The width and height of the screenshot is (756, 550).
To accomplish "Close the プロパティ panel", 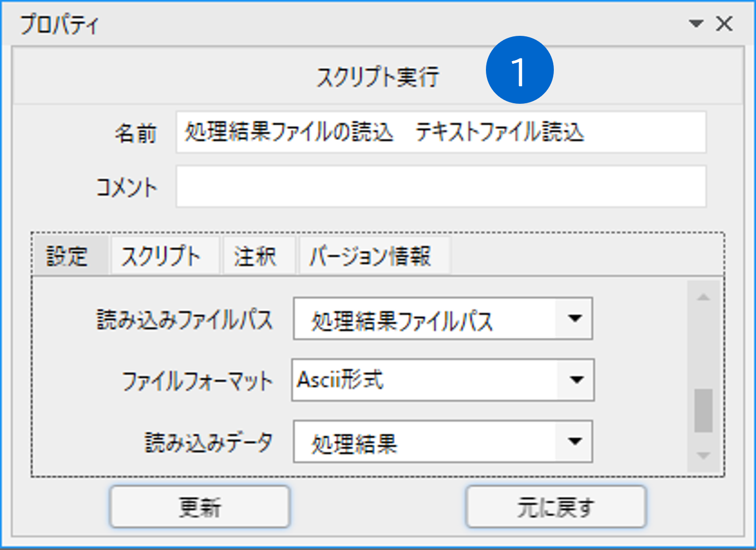I will pyautogui.click(x=724, y=24).
